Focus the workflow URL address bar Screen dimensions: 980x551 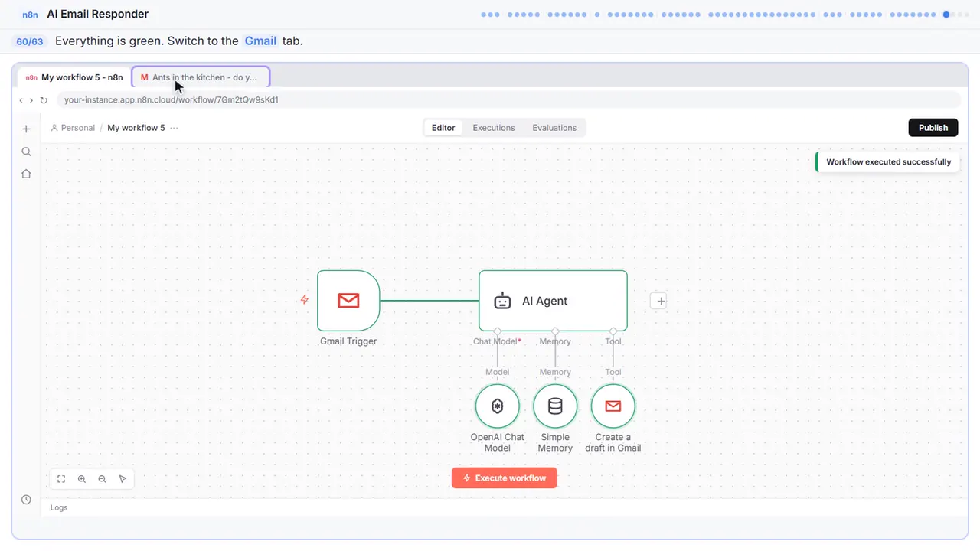[x=508, y=99]
